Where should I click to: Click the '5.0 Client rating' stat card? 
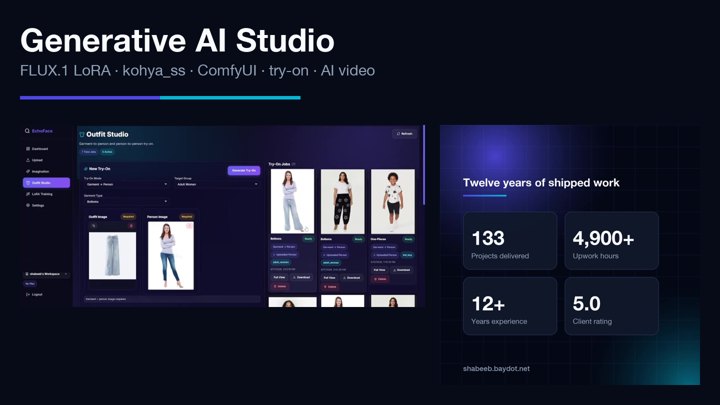[x=611, y=306]
